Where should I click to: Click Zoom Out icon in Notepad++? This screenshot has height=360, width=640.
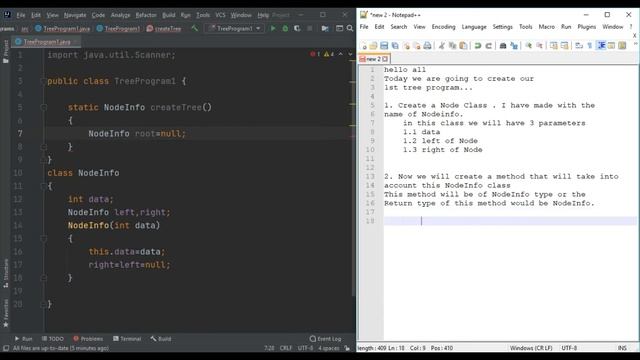tap(539, 46)
